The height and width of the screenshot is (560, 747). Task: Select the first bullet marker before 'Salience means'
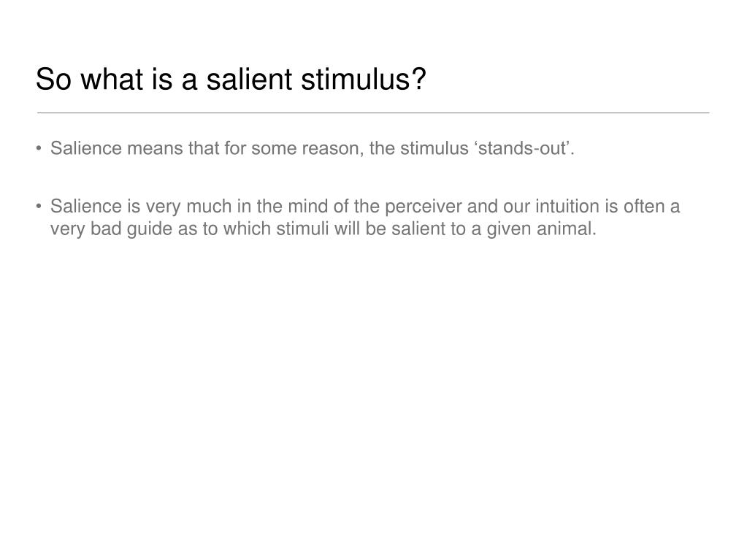(x=39, y=148)
